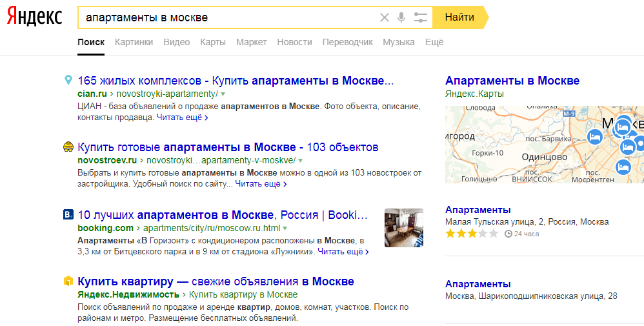The height and width of the screenshot is (326, 644).
Task: Clear the search query with the X icon
Action: 384,17
